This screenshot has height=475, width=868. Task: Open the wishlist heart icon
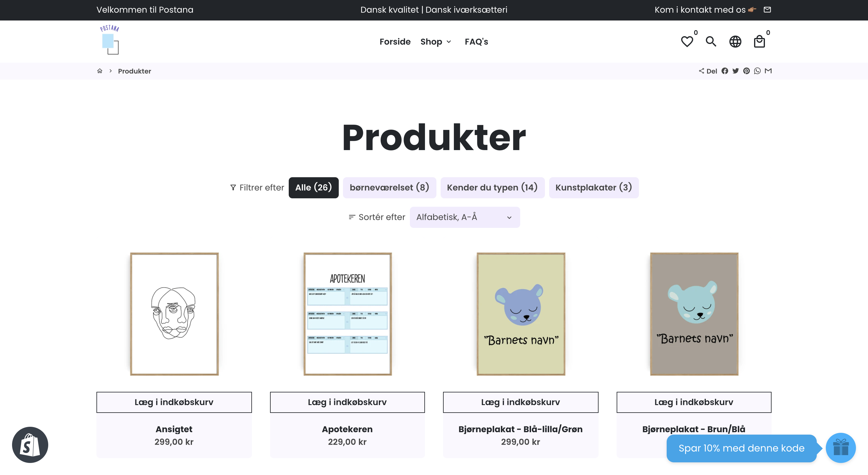pyautogui.click(x=687, y=42)
